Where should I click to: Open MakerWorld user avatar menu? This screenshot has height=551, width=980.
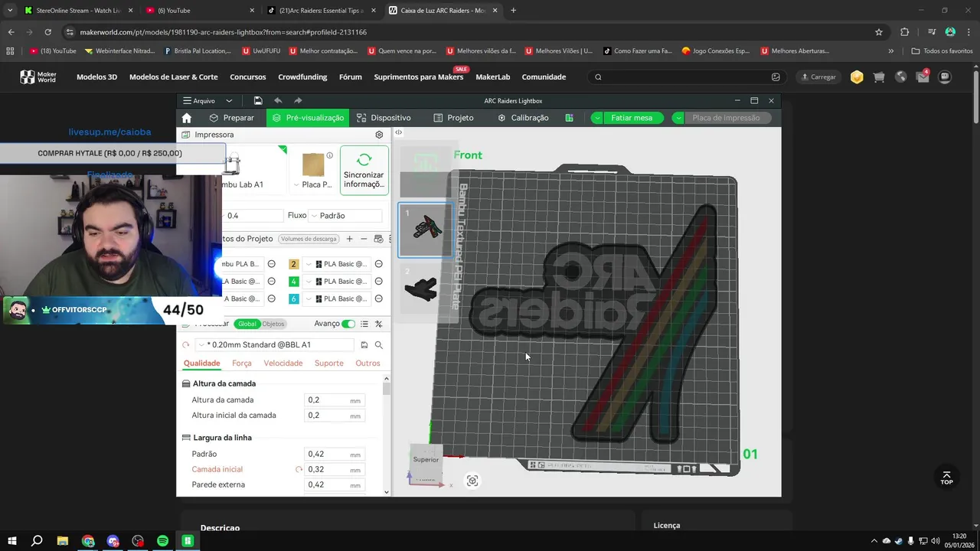945,77
